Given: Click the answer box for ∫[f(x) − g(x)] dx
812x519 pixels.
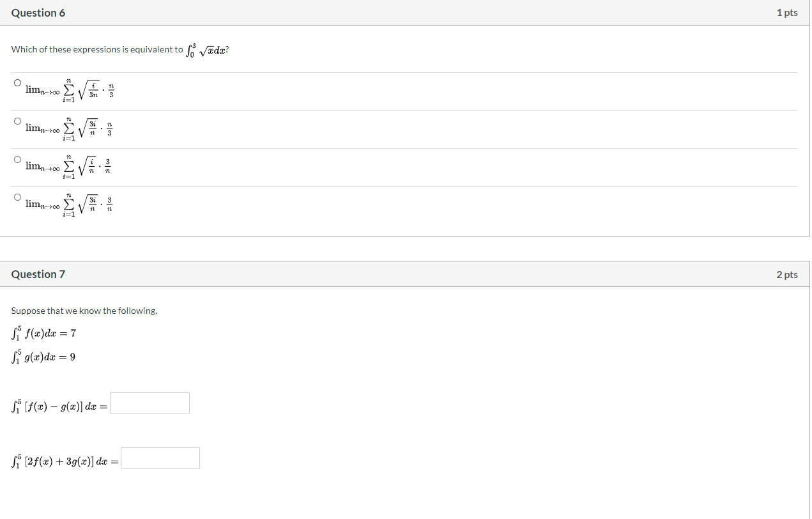Looking at the screenshot, I should point(149,403).
